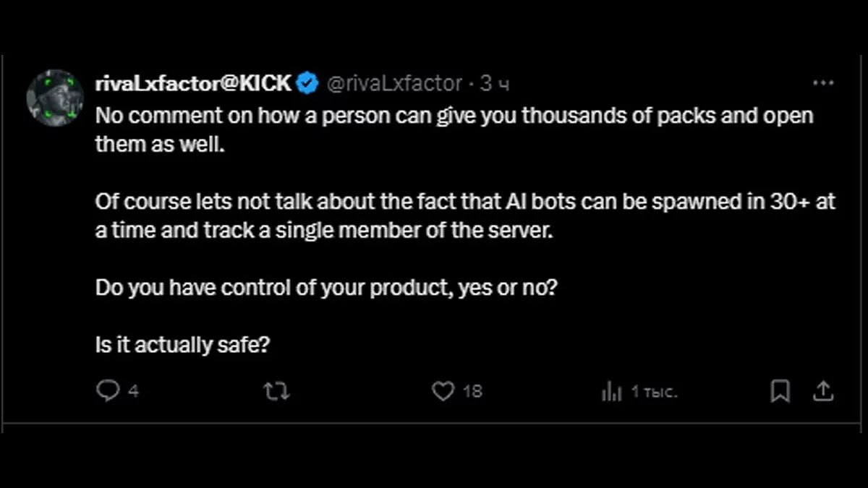
Task: Open the tweet via the "3 ч" timestamp
Action: coord(495,84)
